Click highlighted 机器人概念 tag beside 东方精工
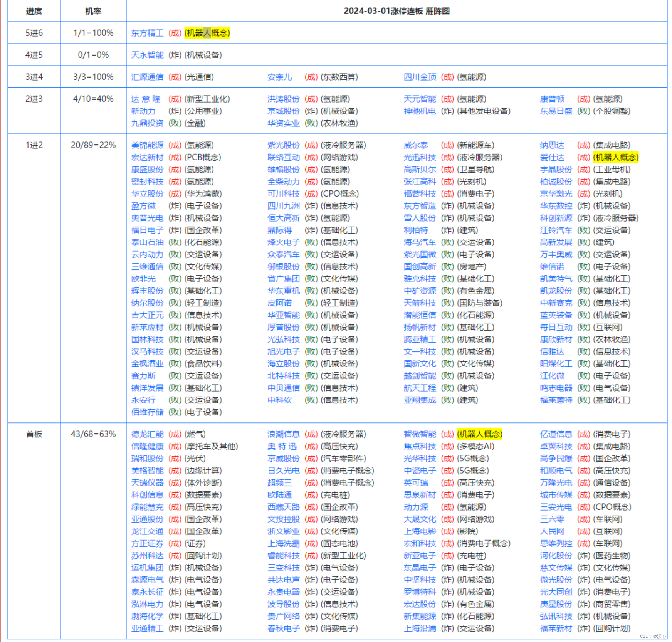 coord(207,33)
